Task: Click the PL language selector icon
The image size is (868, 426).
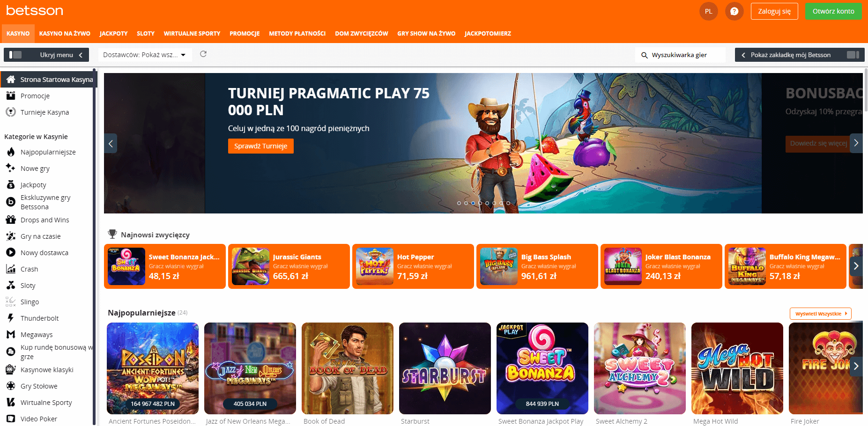Action: point(708,11)
